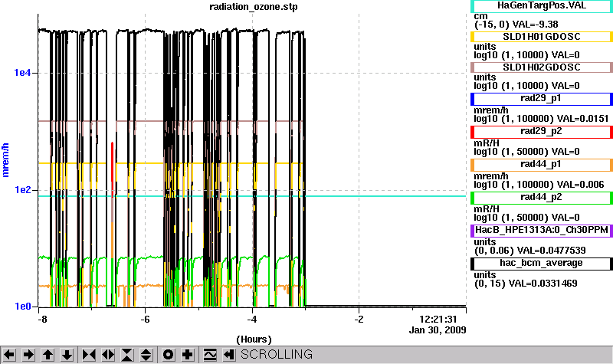Pan the plot up with the up arrow
This screenshot has height=364, width=613.
48,355
